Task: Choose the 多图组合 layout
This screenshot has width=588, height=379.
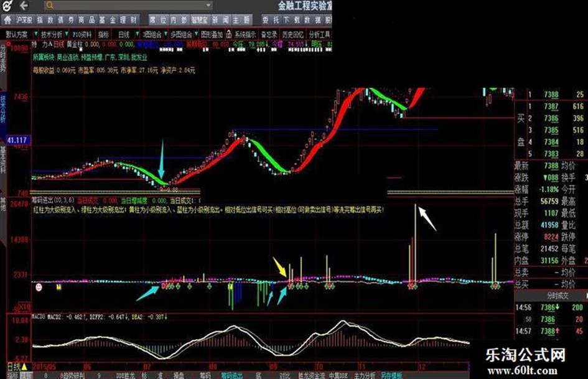Action: pos(181,34)
